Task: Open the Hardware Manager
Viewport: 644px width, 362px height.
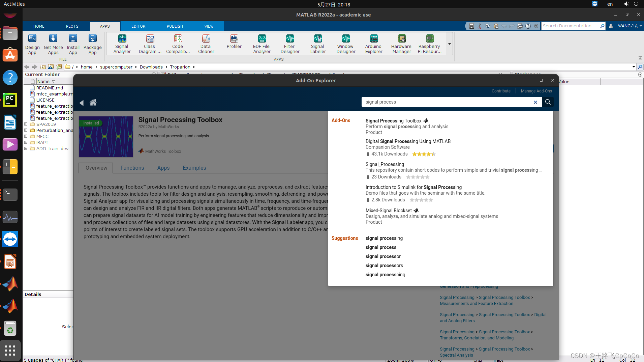Action: pos(401,44)
